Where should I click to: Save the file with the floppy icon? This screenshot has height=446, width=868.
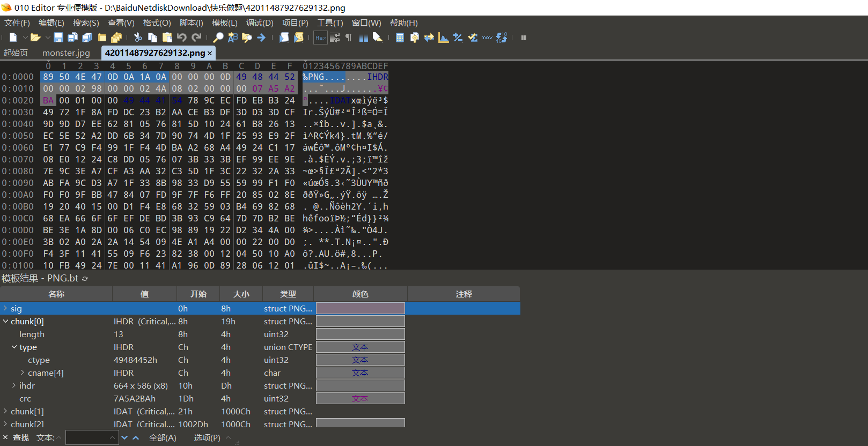pyautogui.click(x=58, y=38)
